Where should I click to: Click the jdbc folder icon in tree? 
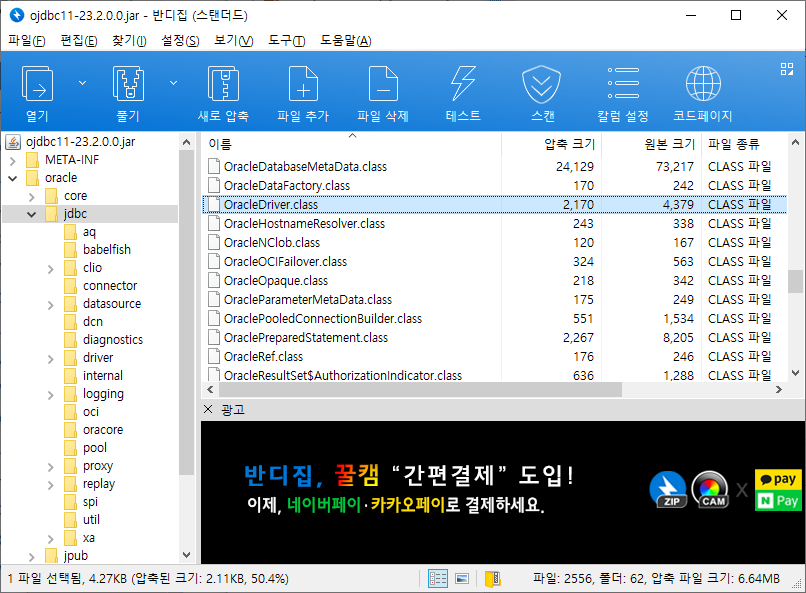tap(51, 214)
